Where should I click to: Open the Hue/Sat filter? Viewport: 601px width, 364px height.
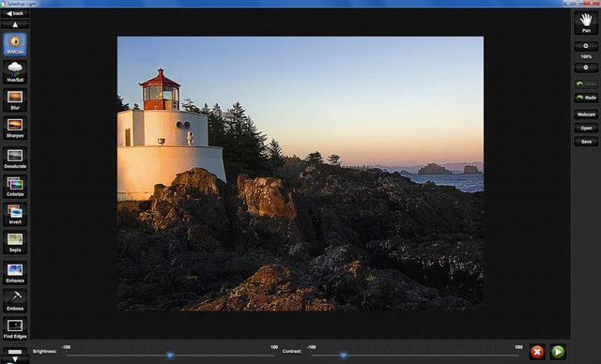point(15,72)
